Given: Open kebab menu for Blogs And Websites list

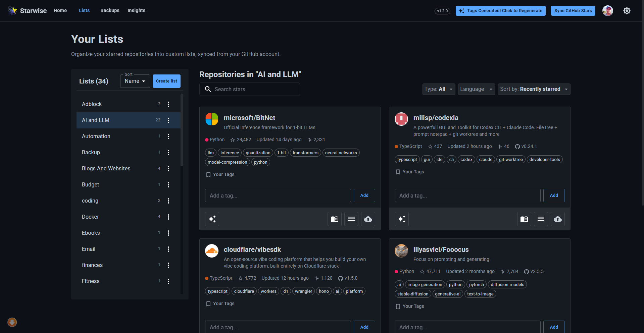Looking at the screenshot, I should point(168,169).
